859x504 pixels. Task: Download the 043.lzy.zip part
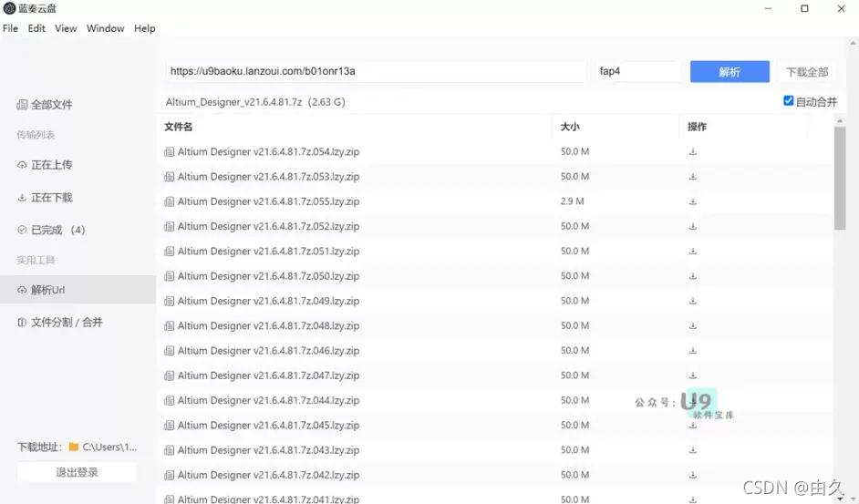point(692,449)
